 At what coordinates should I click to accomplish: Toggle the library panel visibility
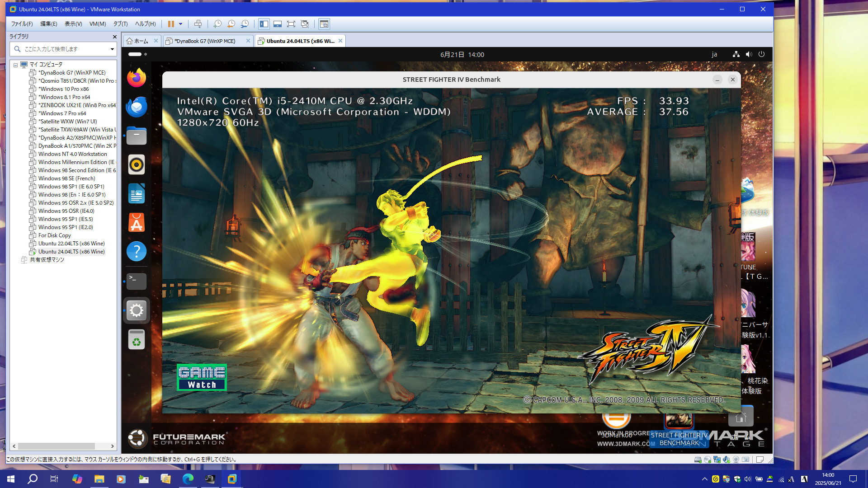[x=264, y=24]
